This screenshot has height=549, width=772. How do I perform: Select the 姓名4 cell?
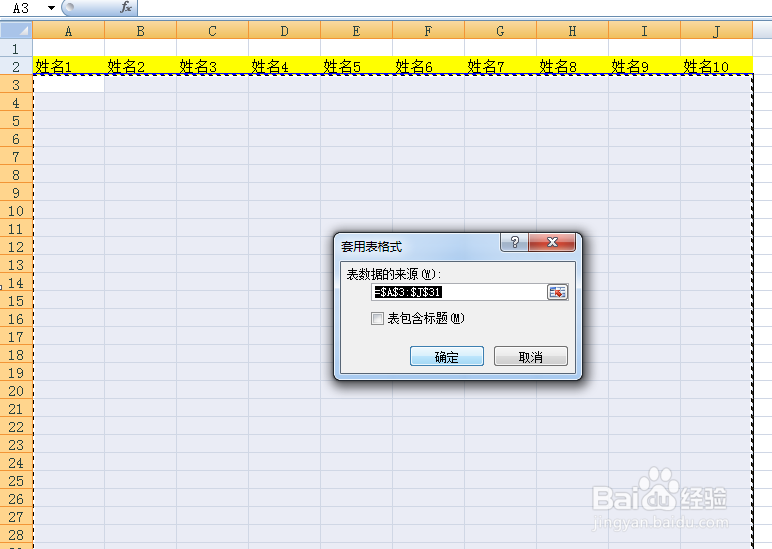tap(285, 66)
